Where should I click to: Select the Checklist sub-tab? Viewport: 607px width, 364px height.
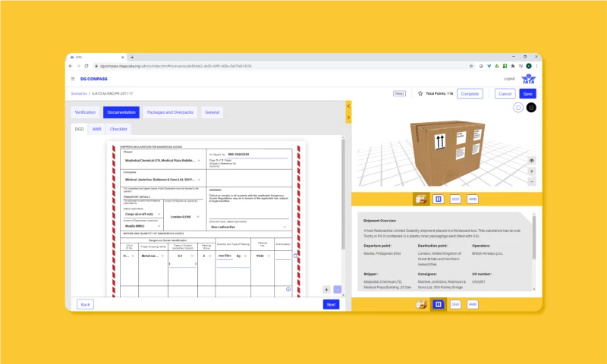coord(118,129)
